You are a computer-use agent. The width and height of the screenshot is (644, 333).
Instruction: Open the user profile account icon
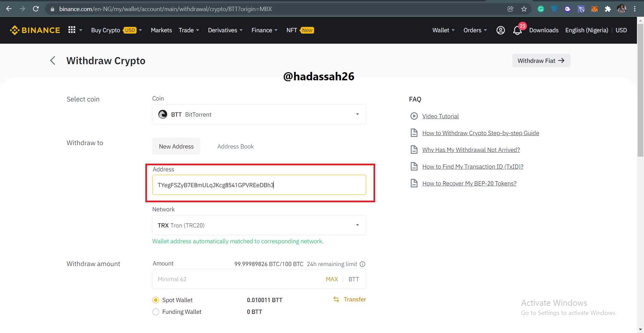point(500,30)
